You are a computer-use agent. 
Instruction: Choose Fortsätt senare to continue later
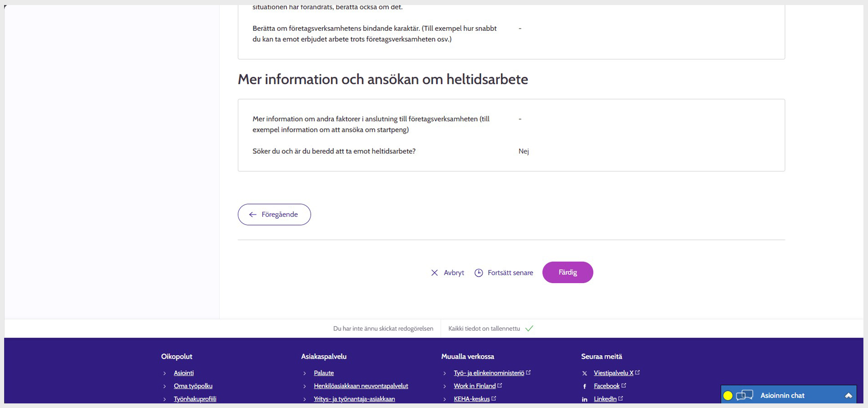coord(504,273)
